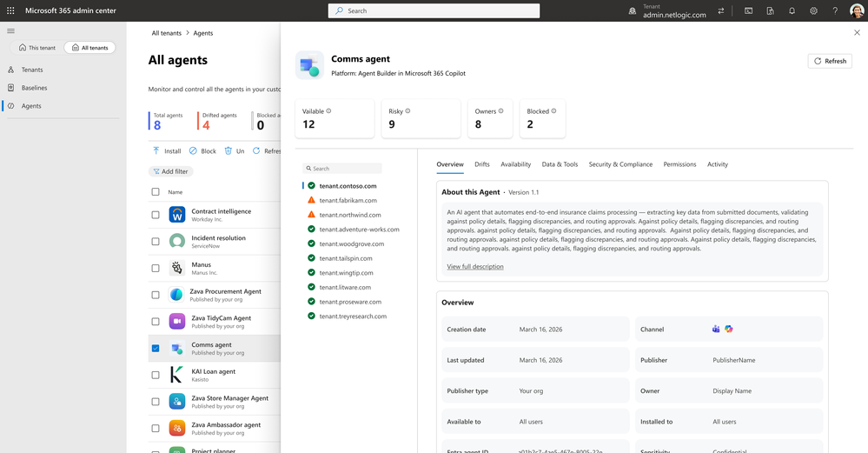
Task: Click the Zava TidyCam Agent icon
Action: [x=177, y=321]
